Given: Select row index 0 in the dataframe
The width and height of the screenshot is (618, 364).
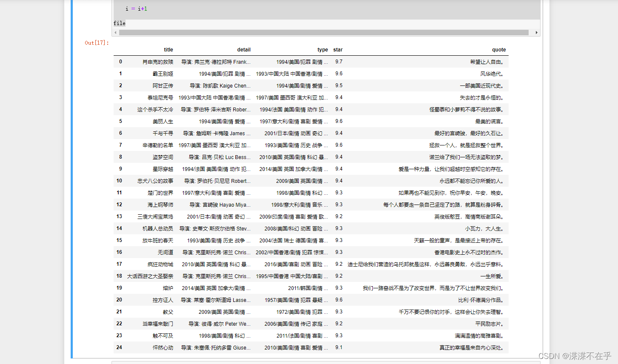Looking at the screenshot, I should (120, 62).
